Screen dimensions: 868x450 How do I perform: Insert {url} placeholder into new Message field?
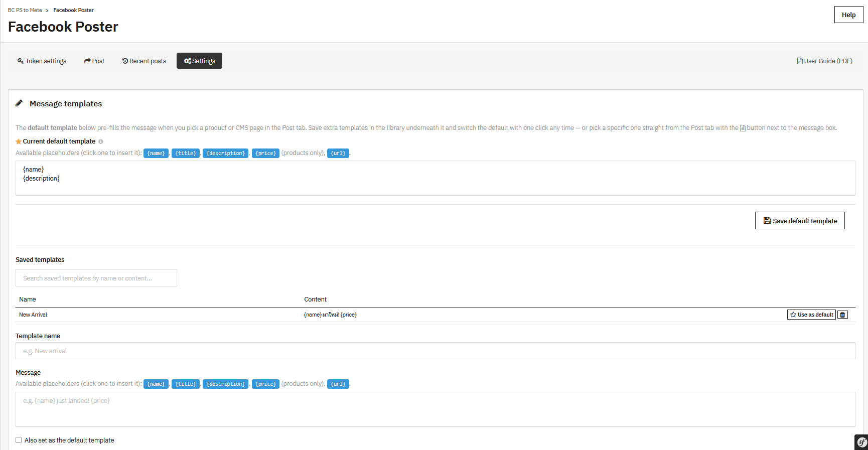[x=338, y=384]
